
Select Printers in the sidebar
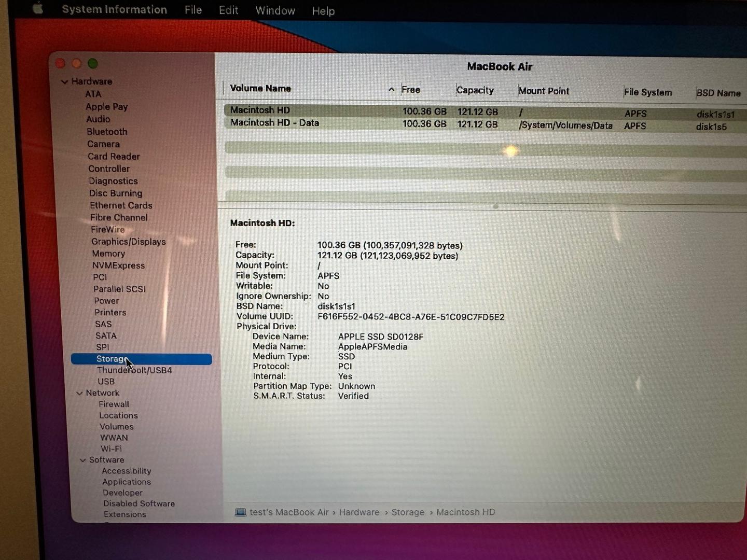(x=110, y=312)
